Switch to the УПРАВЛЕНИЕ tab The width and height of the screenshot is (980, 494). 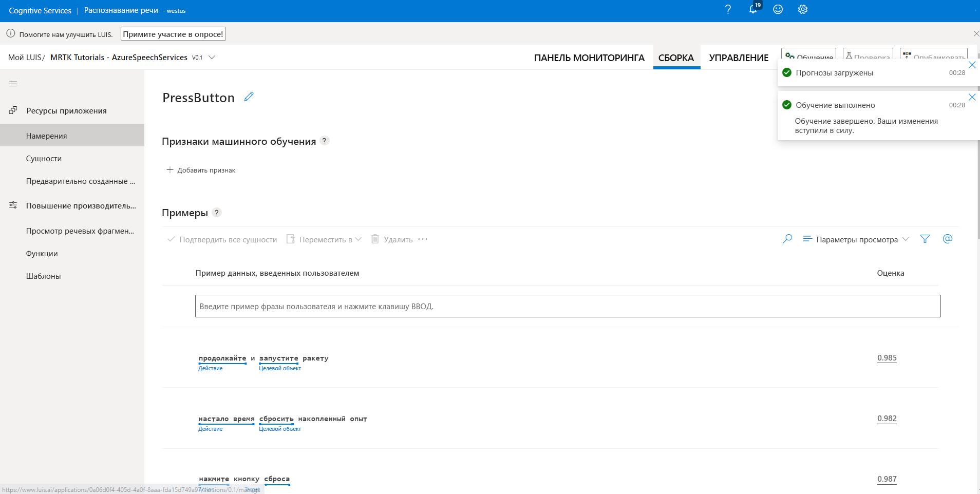click(x=739, y=58)
